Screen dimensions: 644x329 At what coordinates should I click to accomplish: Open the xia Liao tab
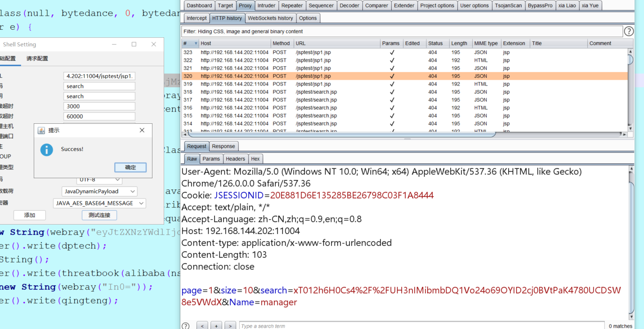point(567,5)
